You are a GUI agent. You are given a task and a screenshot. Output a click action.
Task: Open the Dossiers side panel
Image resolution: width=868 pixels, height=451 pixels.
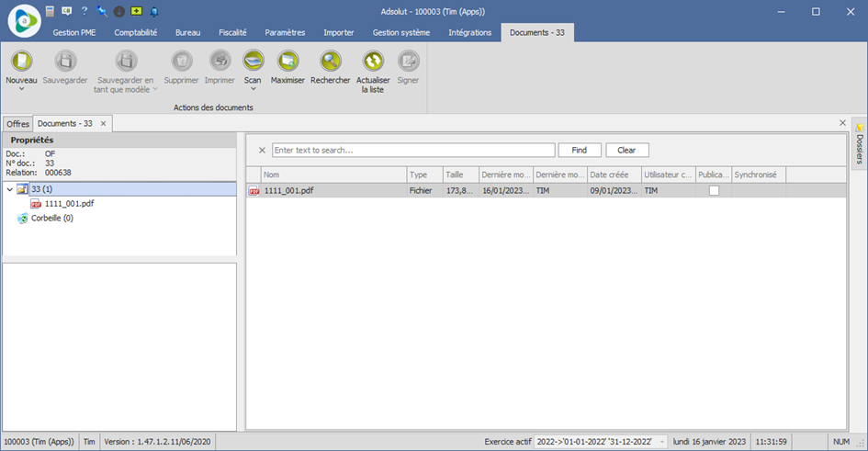[860, 143]
